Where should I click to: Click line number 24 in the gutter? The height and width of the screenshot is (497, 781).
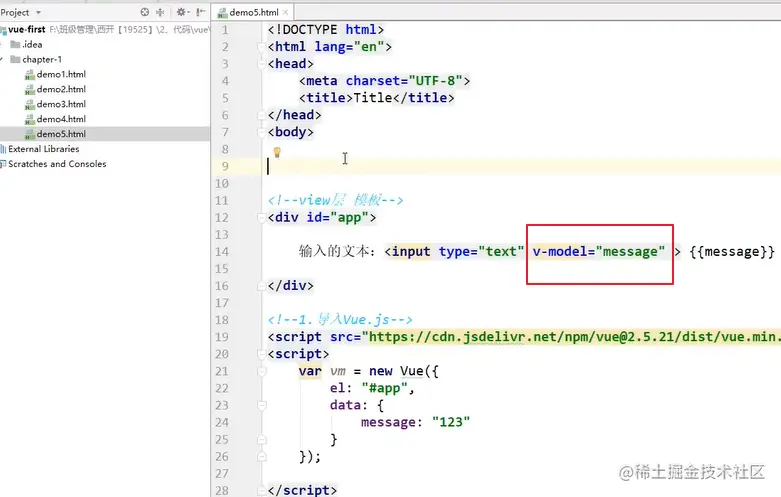point(222,422)
